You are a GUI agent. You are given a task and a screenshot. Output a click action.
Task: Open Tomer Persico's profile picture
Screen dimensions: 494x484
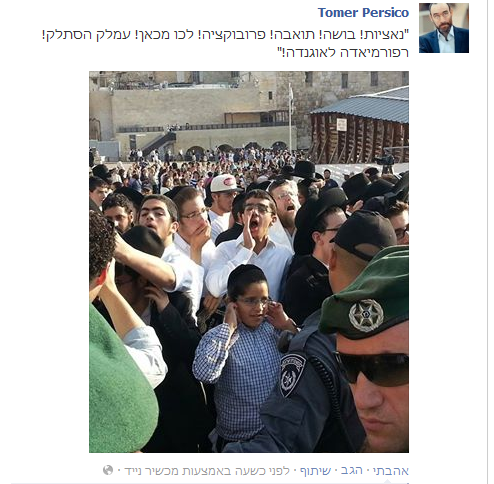coord(444,28)
